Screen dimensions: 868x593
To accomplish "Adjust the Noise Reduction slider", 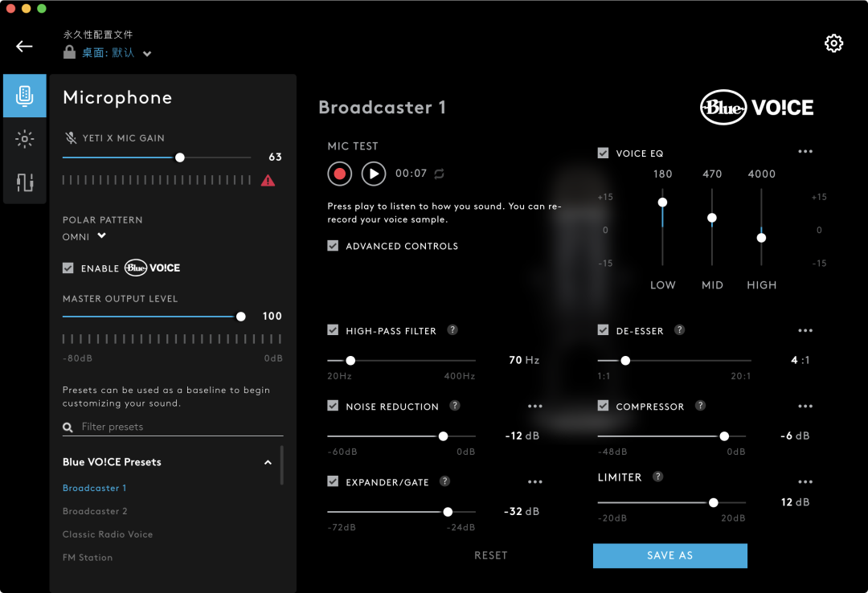I will (x=401, y=436).
